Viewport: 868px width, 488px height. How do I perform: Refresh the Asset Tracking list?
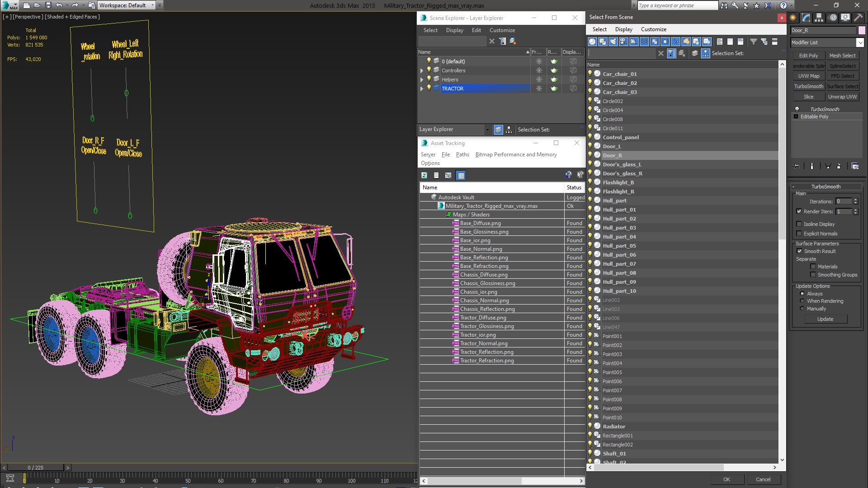pos(424,175)
